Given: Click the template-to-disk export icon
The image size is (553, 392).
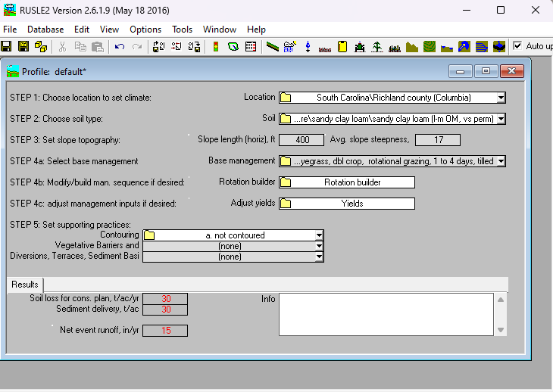Looking at the screenshot, I should coord(194,46).
